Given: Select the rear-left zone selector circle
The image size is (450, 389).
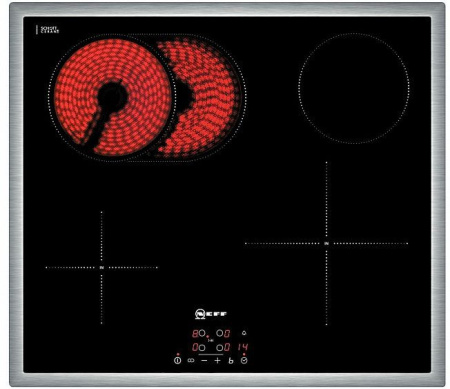Looking at the screenshot, I should point(202,333).
